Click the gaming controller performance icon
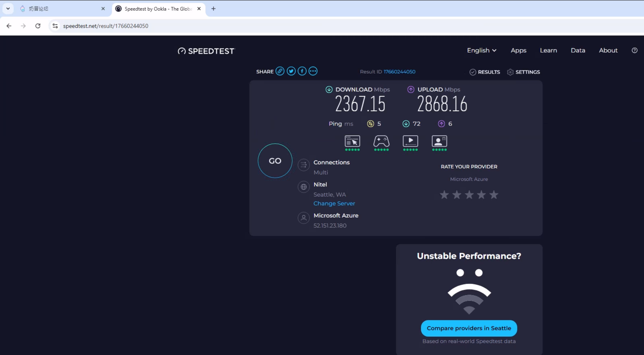 click(x=381, y=141)
